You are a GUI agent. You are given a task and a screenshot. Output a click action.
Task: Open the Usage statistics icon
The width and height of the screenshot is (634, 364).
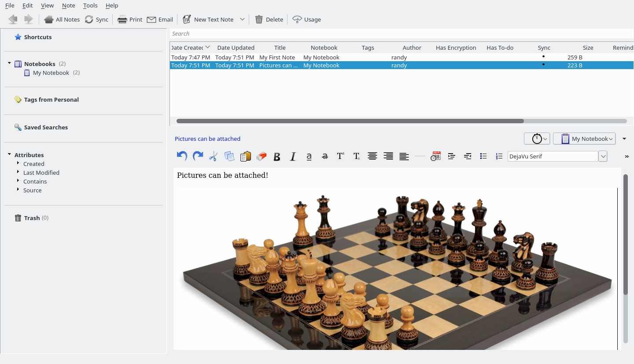click(307, 19)
